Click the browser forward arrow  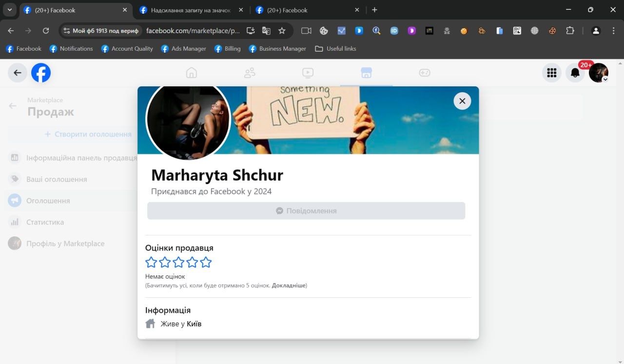[x=28, y=31]
